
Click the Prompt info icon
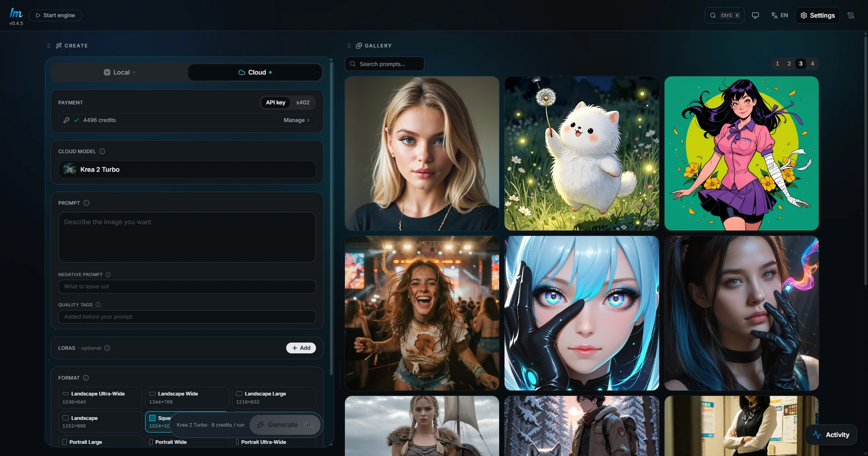point(86,203)
